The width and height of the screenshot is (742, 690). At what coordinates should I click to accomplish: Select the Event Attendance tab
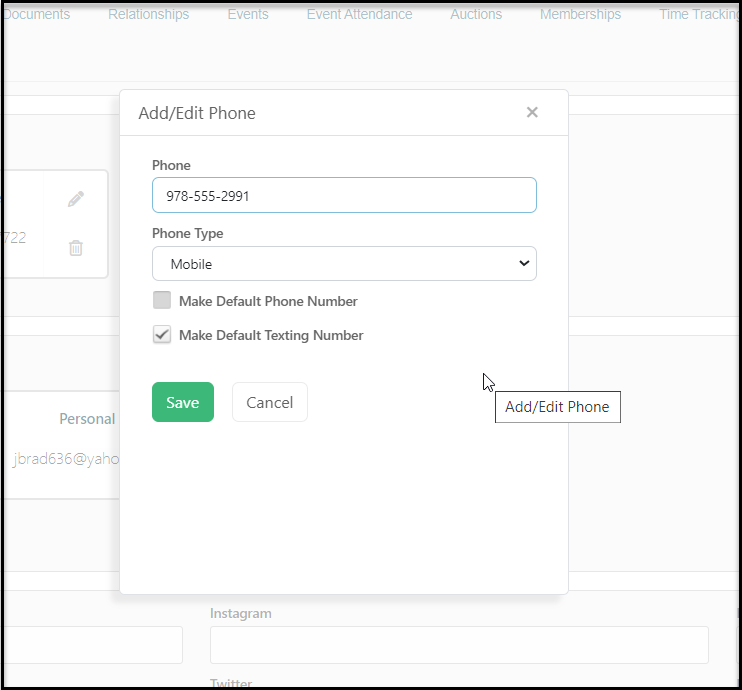pos(359,14)
